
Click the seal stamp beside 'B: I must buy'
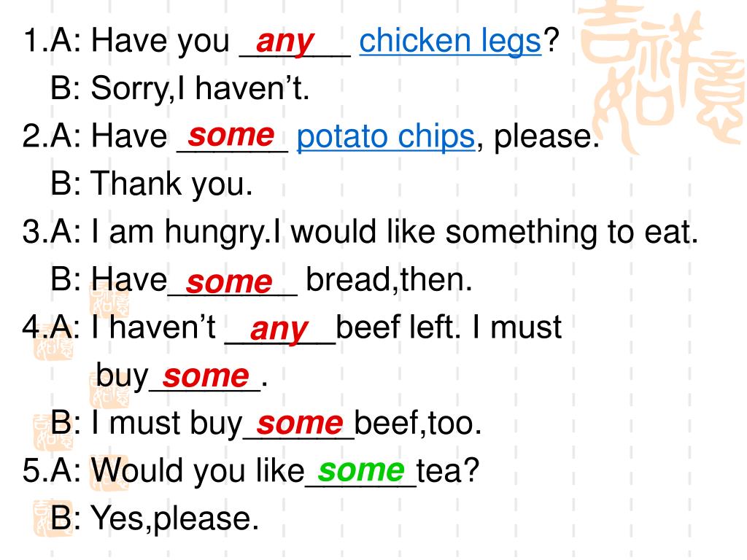pos(53,432)
